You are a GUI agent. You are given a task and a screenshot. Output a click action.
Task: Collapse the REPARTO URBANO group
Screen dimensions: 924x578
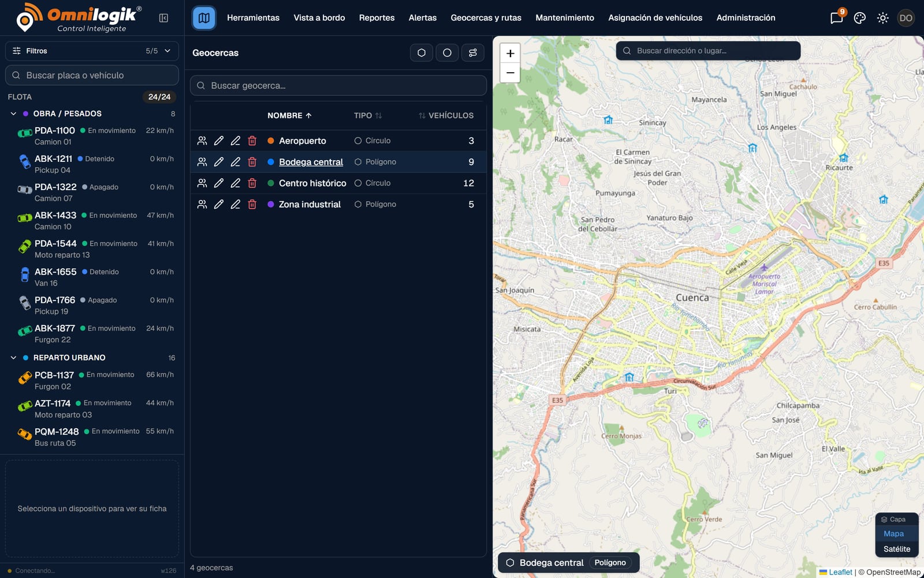(13, 358)
